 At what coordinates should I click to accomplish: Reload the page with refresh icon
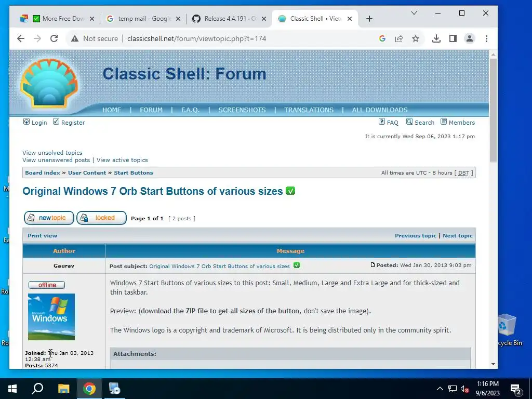tap(54, 38)
